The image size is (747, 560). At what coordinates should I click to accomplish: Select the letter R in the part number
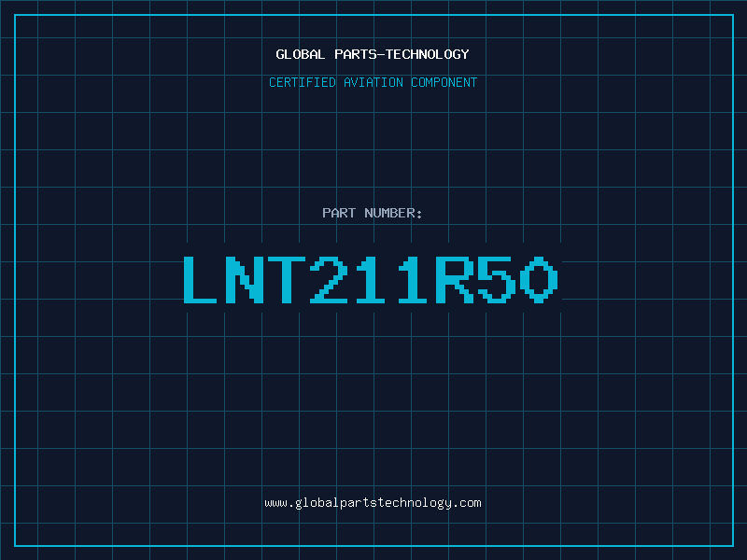(x=454, y=279)
